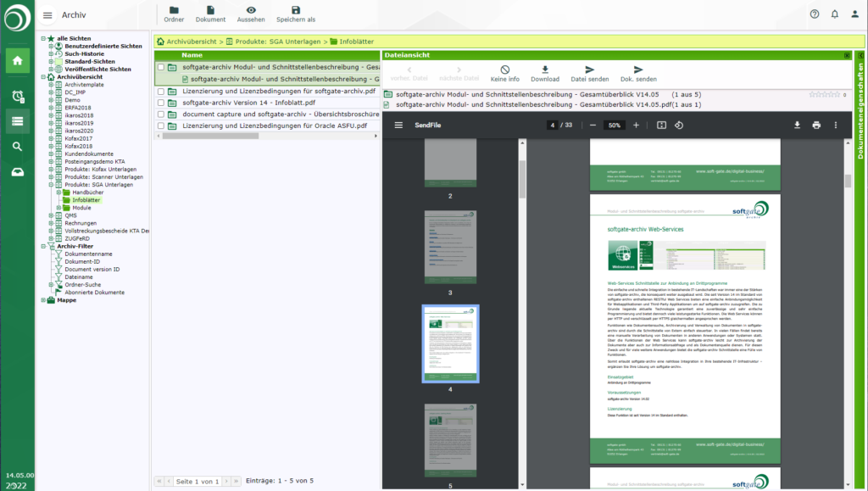Click Dok. senden in the file view
Image resolution: width=868 pixels, height=491 pixels.
(x=638, y=74)
